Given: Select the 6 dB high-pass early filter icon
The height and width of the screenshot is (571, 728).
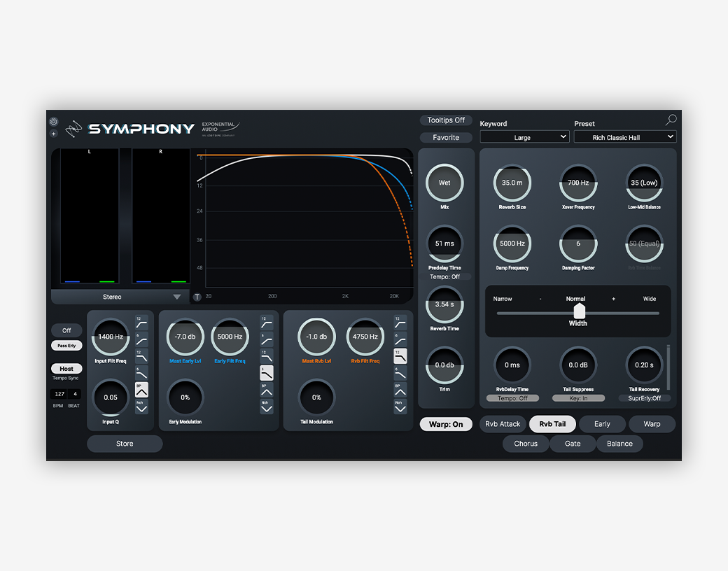Looking at the screenshot, I should point(267,339).
